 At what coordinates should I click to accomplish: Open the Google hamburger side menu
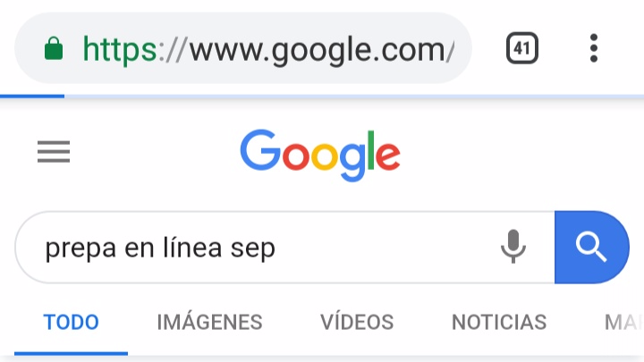tap(54, 151)
